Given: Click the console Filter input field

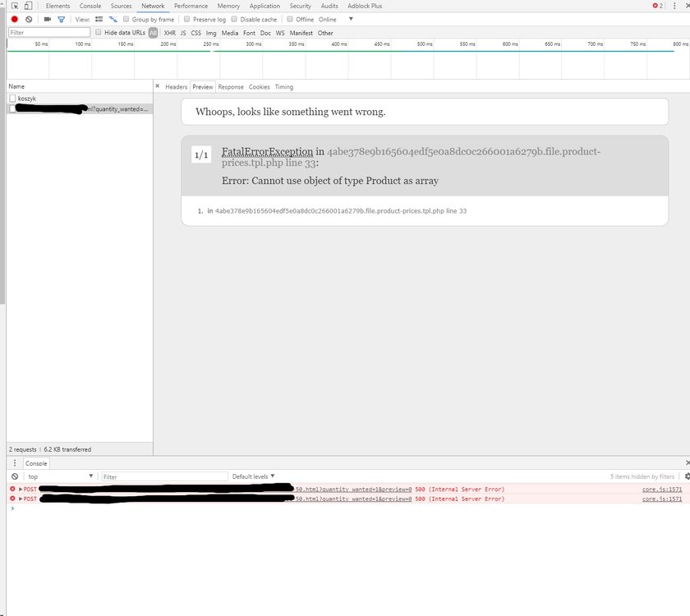Looking at the screenshot, I should [x=164, y=476].
